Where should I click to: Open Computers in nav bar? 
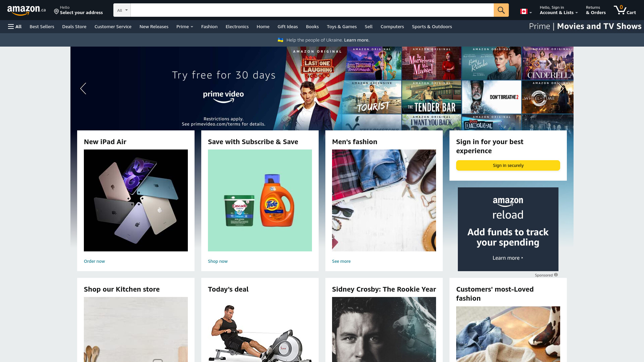(392, 26)
